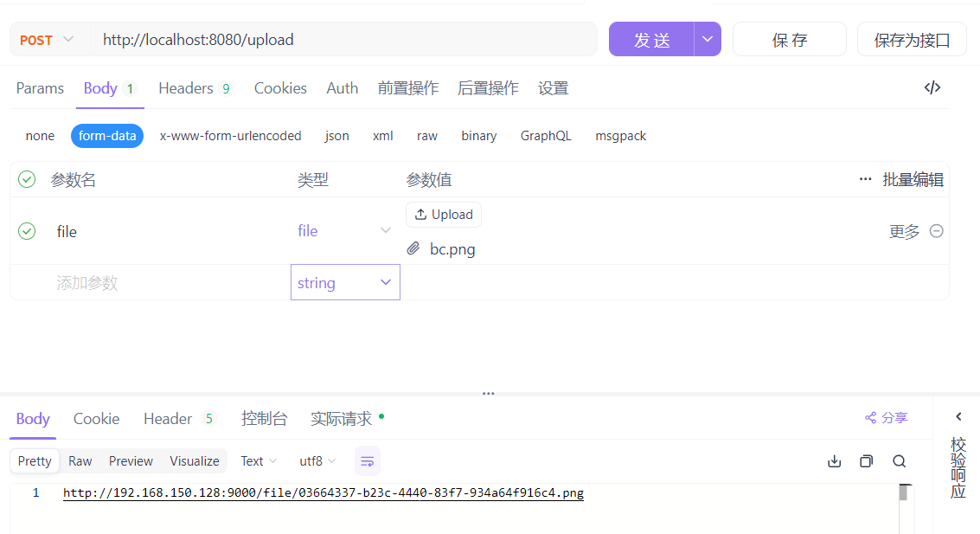The width and height of the screenshot is (980, 534).
Task: Expand the send button dropdown arrow
Action: click(x=708, y=40)
